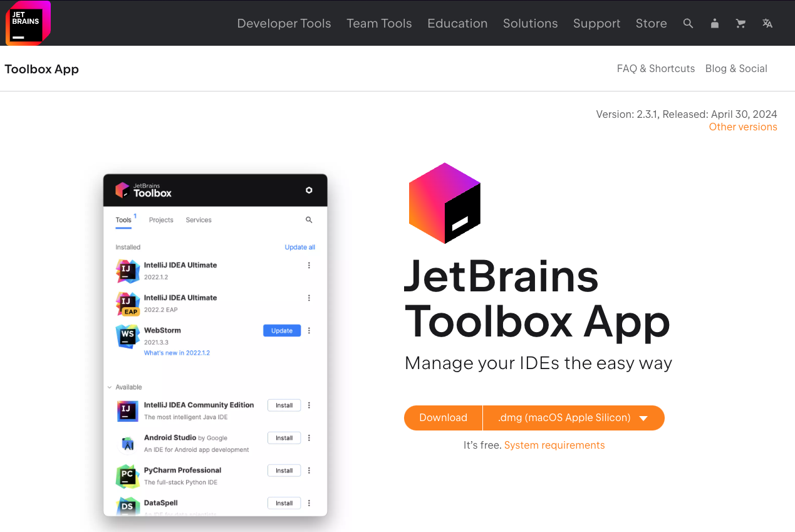The width and height of the screenshot is (795, 532).
Task: Click the WebStorm icon in the preview
Action: 127,336
